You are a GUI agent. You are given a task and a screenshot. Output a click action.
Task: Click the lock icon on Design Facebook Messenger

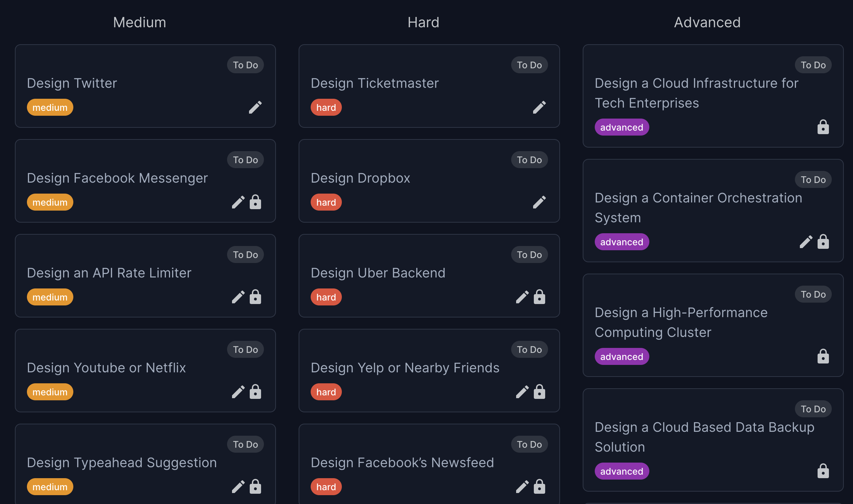256,202
